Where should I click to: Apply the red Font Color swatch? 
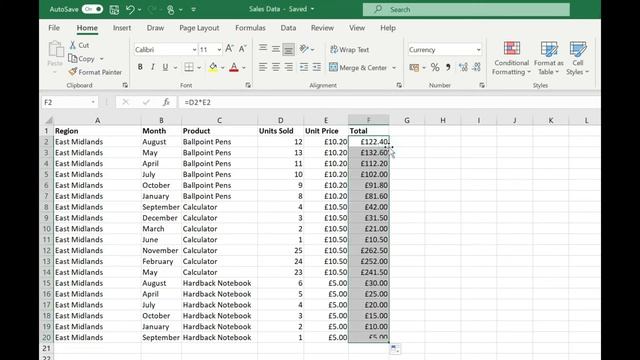[x=234, y=67]
